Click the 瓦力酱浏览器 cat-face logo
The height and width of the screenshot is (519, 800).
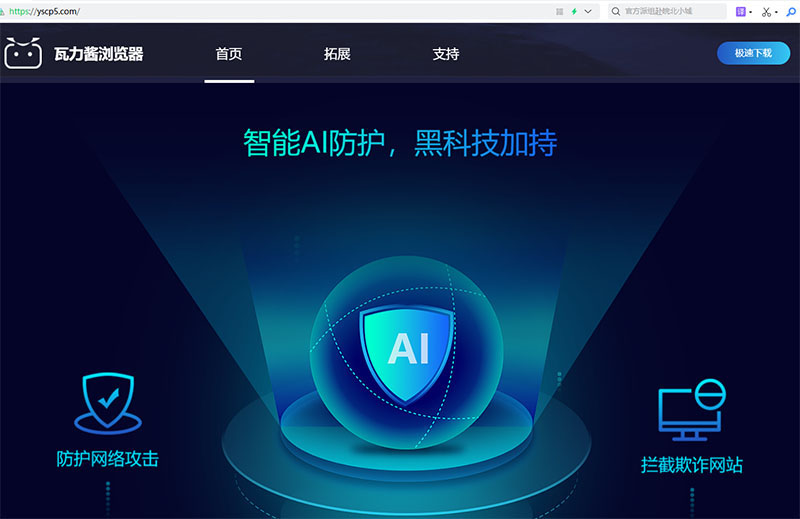click(x=23, y=53)
